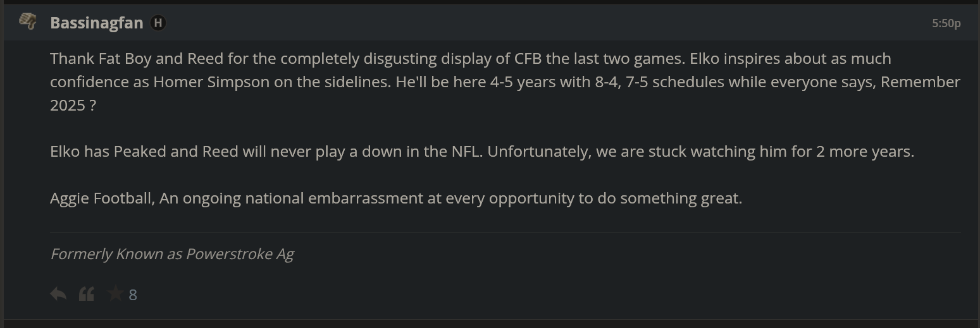The width and height of the screenshot is (980, 328).
Task: Click the H badge next to username
Action: click(x=158, y=23)
